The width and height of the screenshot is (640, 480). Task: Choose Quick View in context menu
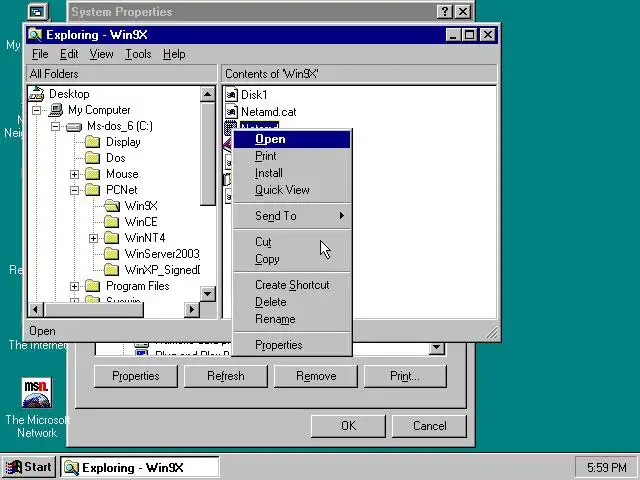point(292,190)
